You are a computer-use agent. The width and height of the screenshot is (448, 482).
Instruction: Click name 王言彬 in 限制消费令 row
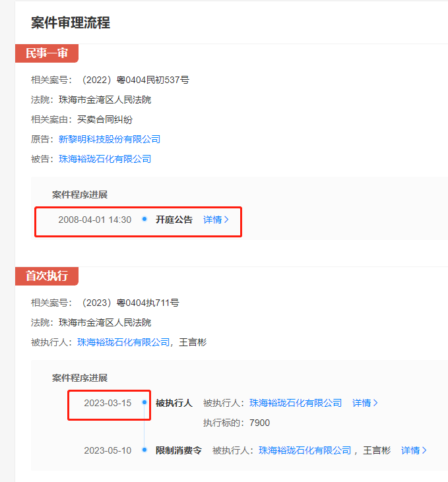tap(377, 450)
